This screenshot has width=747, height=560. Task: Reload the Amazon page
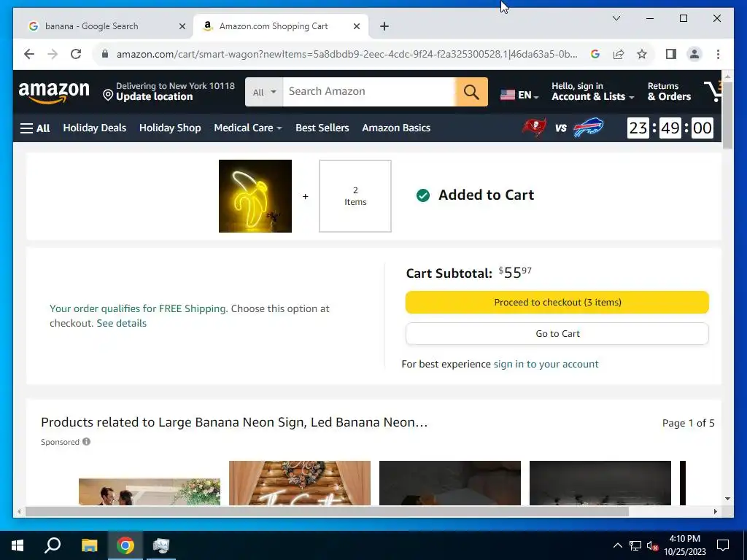click(76, 54)
